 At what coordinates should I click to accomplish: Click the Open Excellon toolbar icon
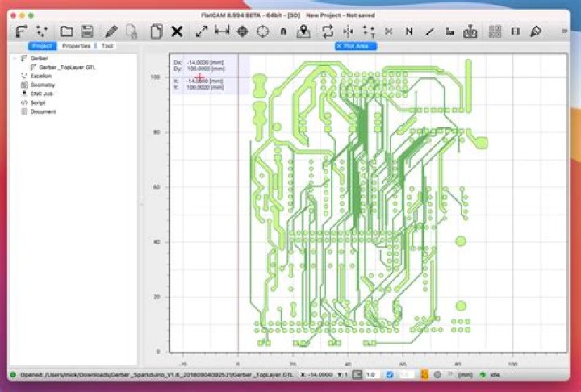click(x=42, y=31)
